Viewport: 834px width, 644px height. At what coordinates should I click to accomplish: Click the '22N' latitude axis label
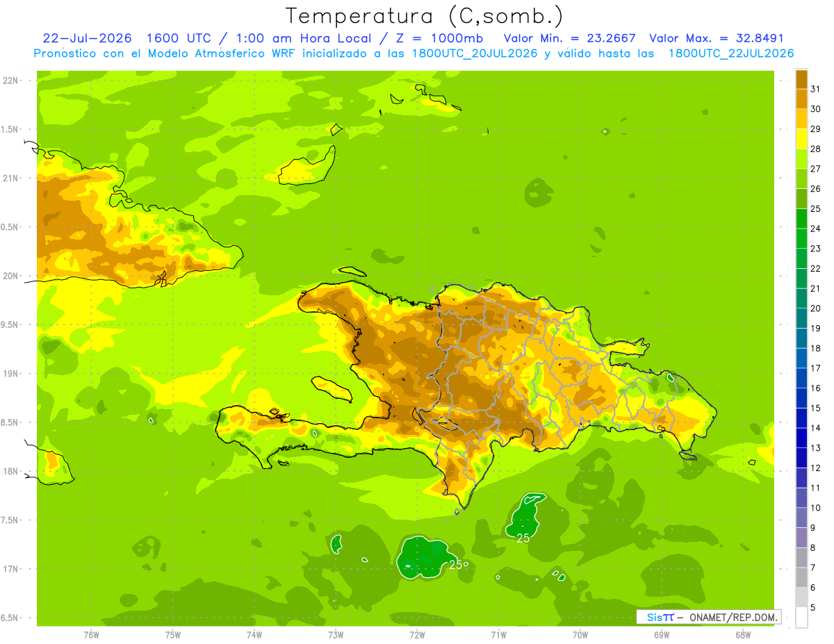tap(11, 80)
